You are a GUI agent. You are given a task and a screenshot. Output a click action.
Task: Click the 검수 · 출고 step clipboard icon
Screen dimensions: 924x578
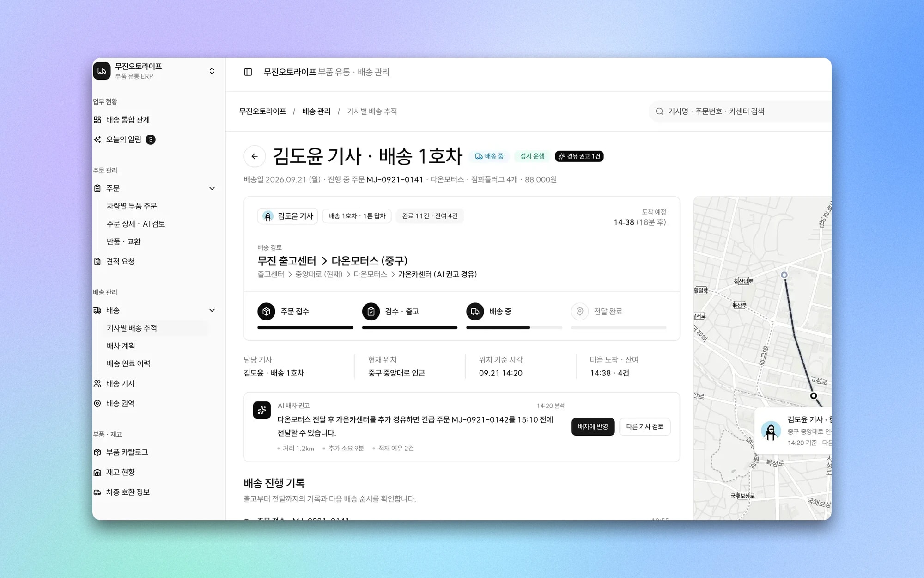click(x=371, y=312)
